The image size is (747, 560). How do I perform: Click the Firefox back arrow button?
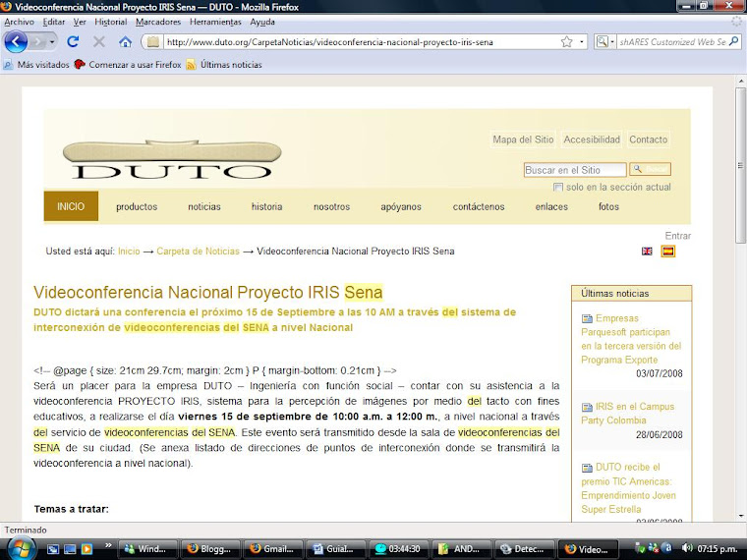pos(16,42)
